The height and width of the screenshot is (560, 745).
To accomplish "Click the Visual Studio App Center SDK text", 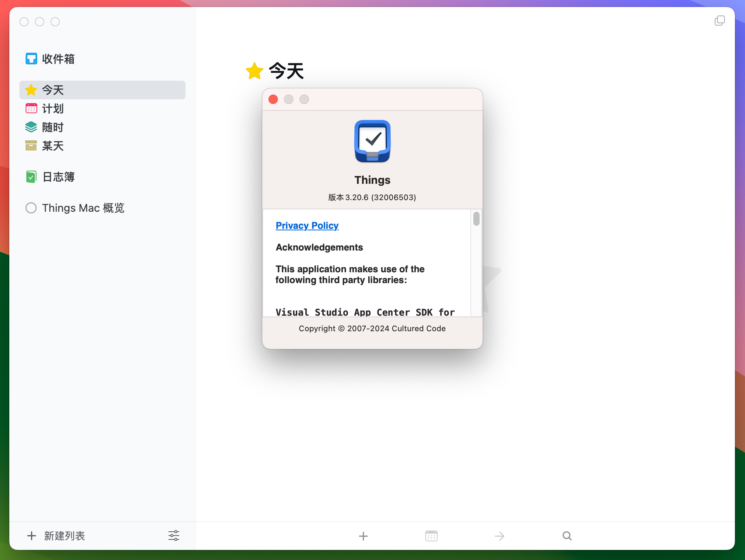I will click(x=365, y=312).
